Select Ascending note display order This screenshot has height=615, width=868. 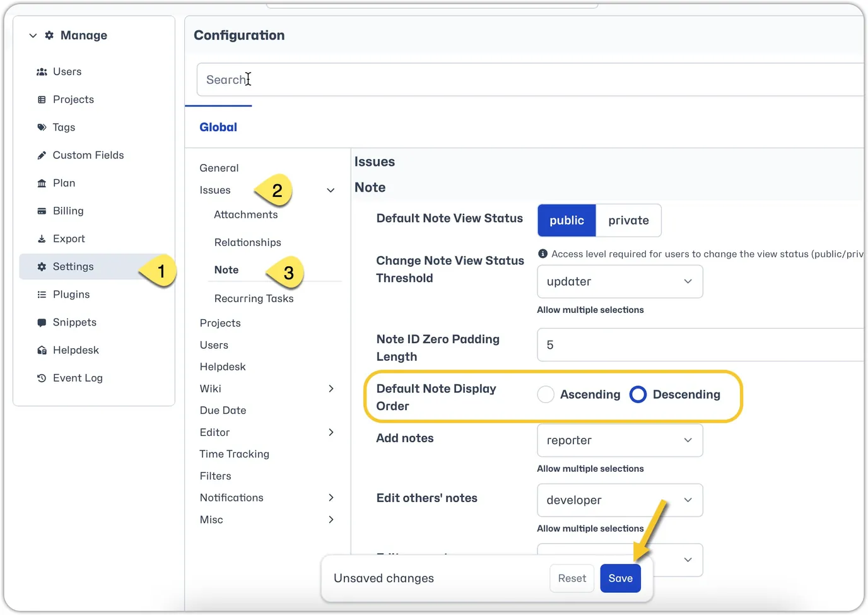coord(546,394)
